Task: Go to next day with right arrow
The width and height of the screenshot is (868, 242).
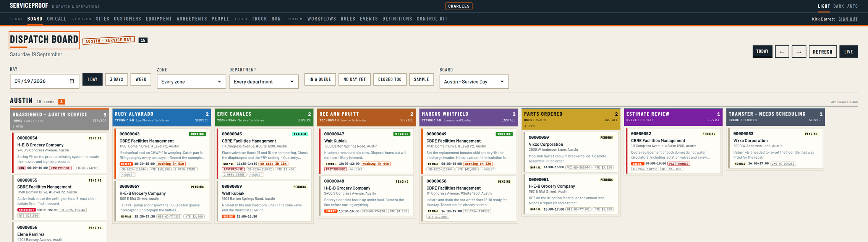Action: pyautogui.click(x=798, y=52)
